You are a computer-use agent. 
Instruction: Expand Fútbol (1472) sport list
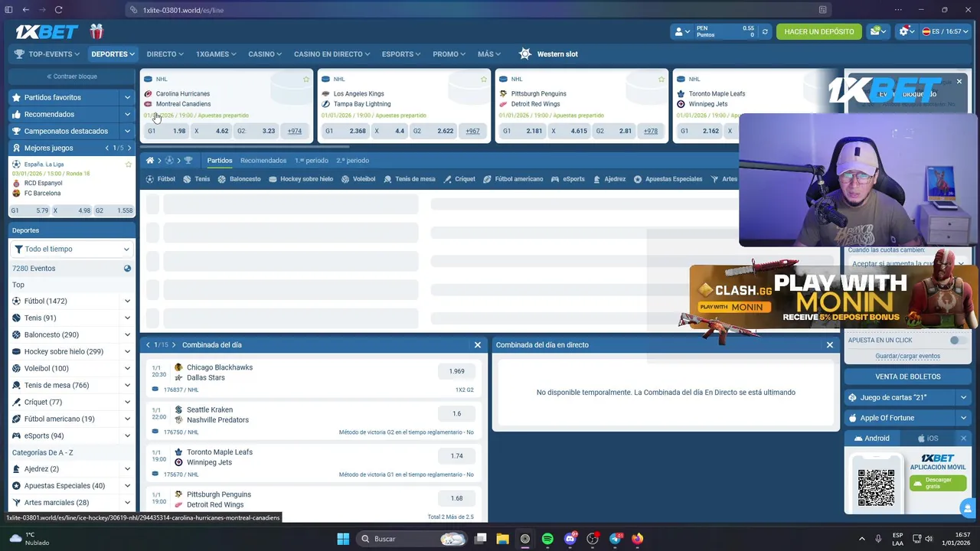(x=127, y=301)
